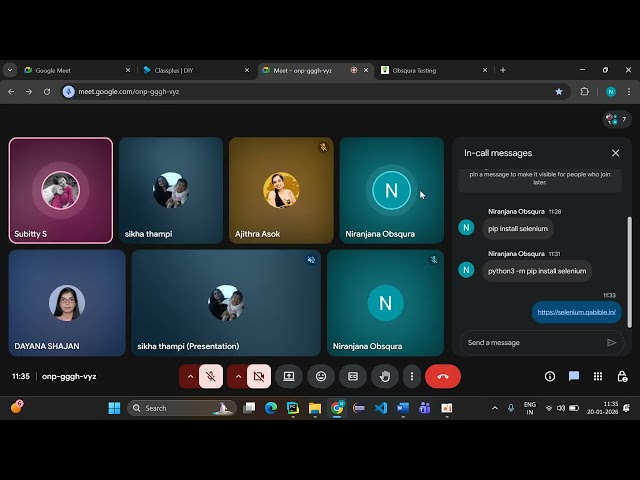Leave the call with red hang-up button

coord(442,376)
